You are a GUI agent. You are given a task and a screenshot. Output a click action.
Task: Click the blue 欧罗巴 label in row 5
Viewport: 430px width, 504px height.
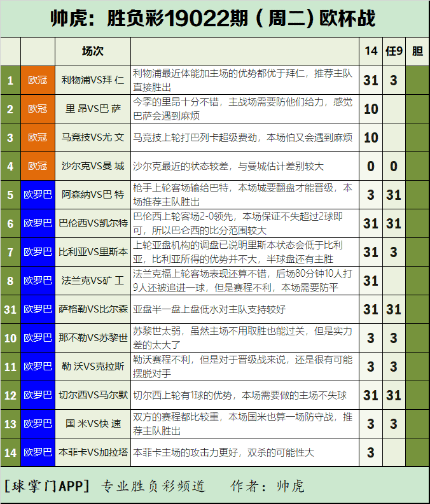click(38, 195)
